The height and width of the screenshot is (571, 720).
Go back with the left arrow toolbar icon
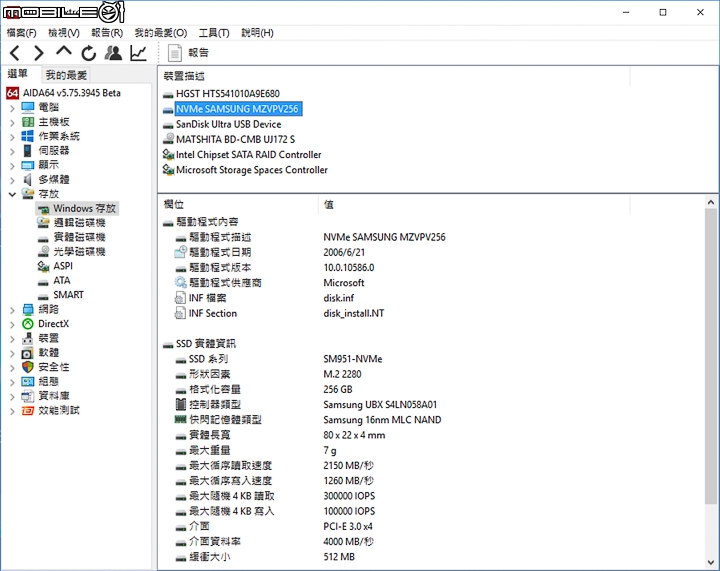(15, 53)
